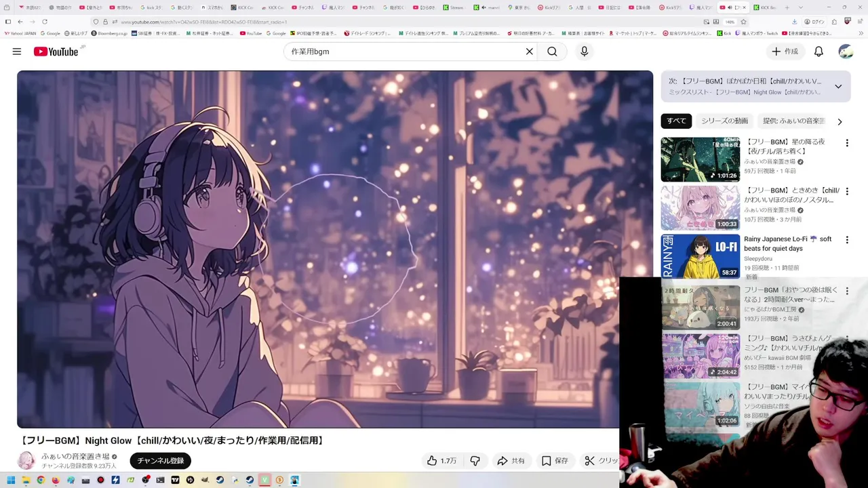Open the ふぁいの音楽置き場 channel name
Image resolution: width=868 pixels, height=488 pixels.
point(75,457)
